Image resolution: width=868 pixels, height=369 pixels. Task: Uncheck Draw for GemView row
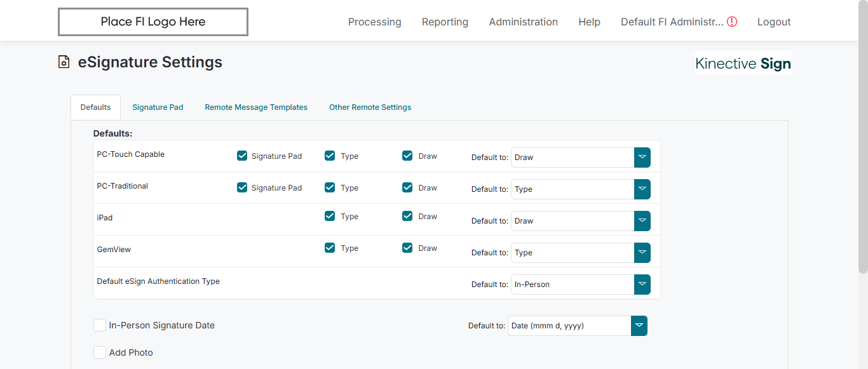(x=407, y=248)
